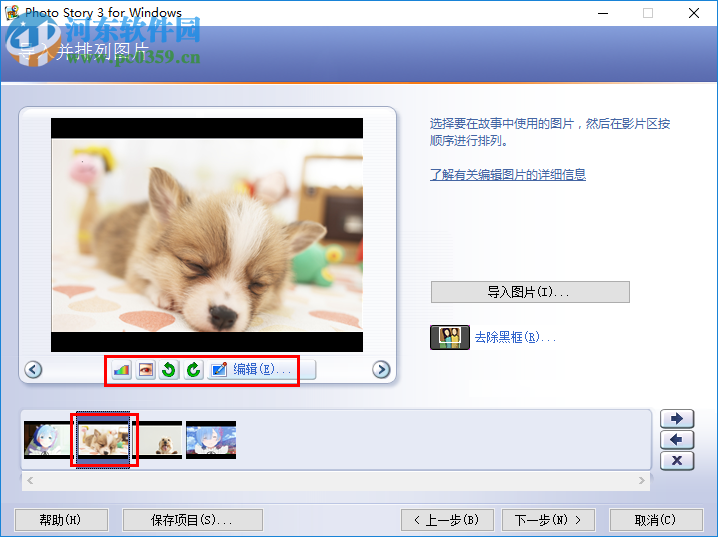
Task: Go back with the 上一步(B) button
Action: [x=447, y=520]
